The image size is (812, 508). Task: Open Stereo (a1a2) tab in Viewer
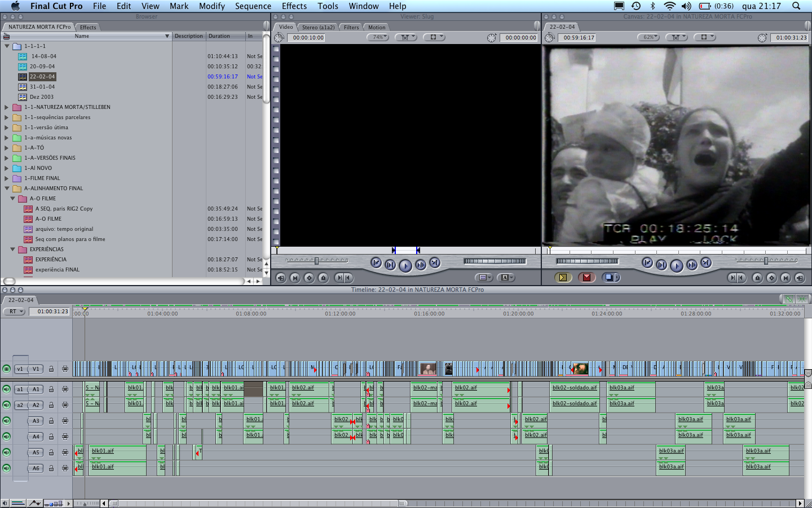click(318, 27)
